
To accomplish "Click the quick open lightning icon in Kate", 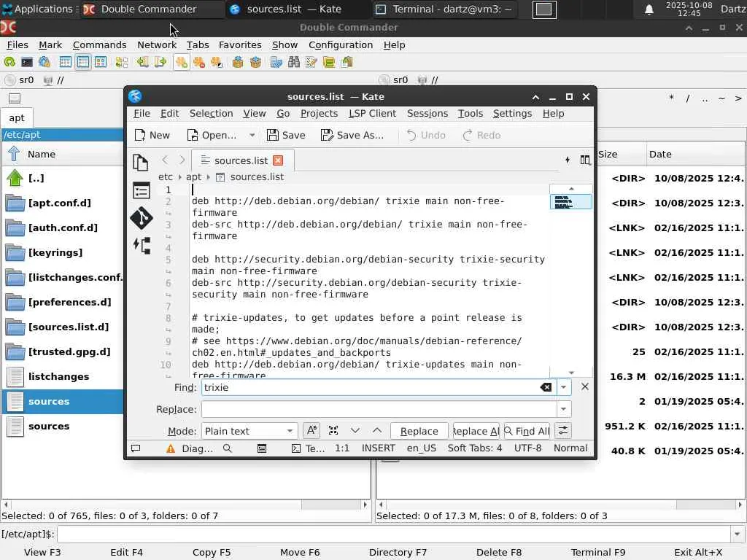I will point(568,160).
